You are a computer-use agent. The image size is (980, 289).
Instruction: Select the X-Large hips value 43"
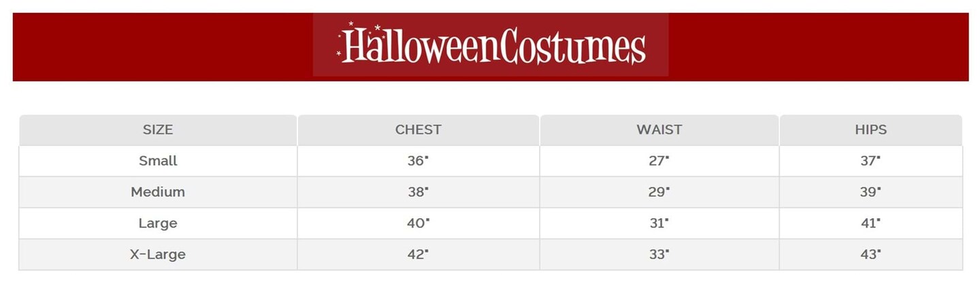(x=870, y=255)
